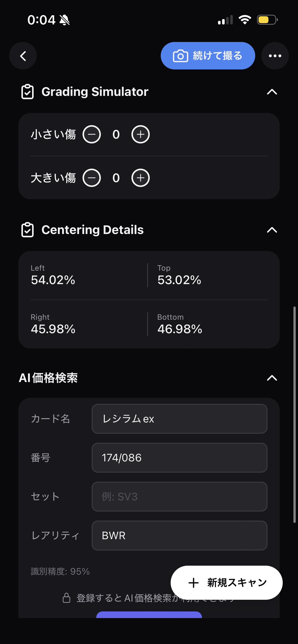
Task: Collapse the Centering Details section
Action: click(x=272, y=230)
